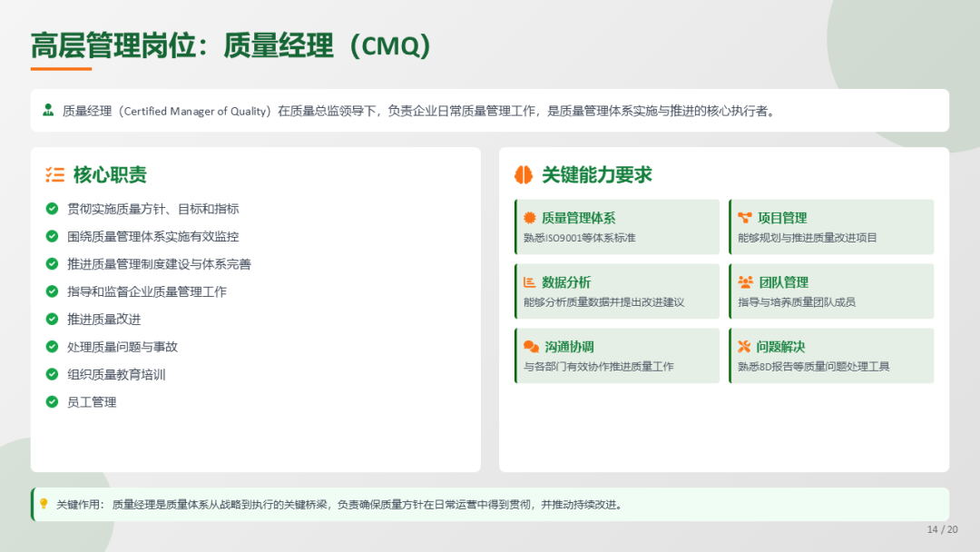Viewport: 980px width, 552px height.
Task: Click the chart icon beside 数据分析
Action: click(530, 282)
